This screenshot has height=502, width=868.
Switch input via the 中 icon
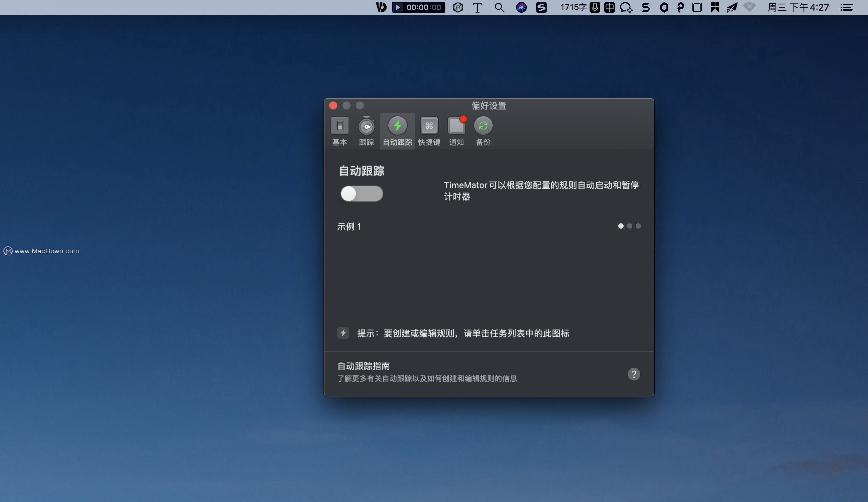[609, 7]
